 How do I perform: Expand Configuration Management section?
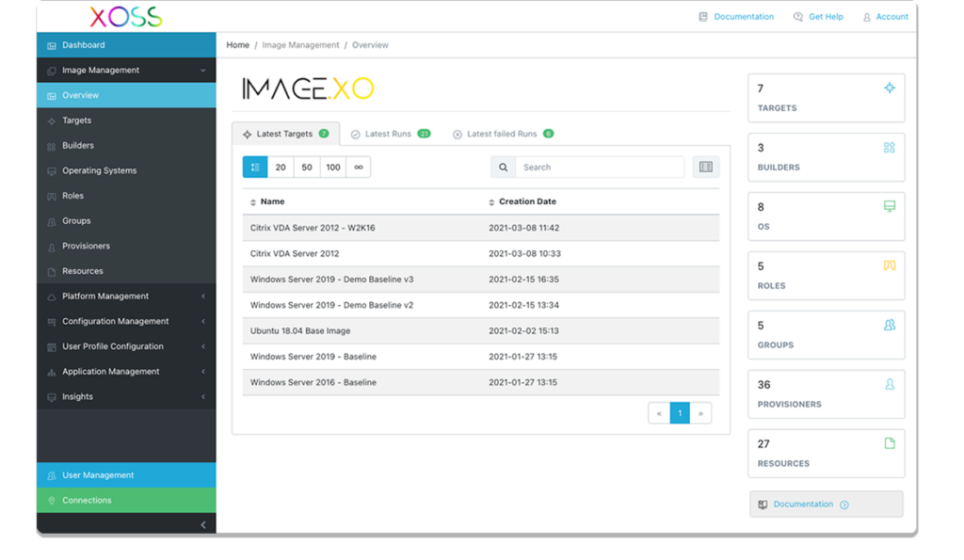click(126, 322)
